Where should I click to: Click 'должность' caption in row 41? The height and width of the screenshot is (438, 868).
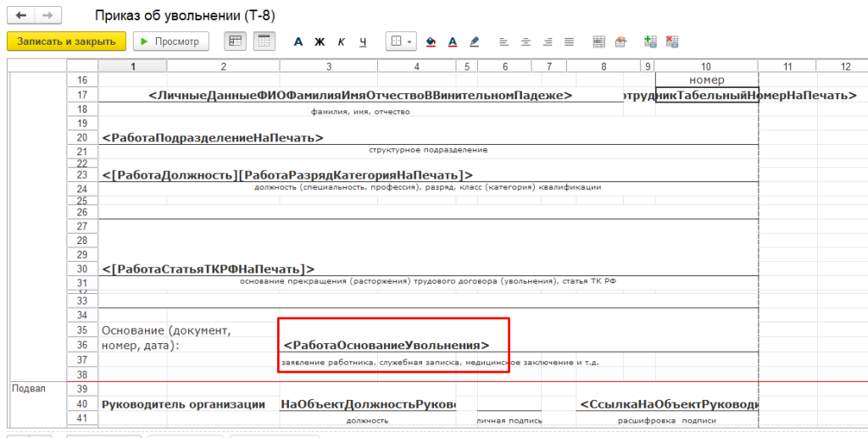click(x=367, y=421)
